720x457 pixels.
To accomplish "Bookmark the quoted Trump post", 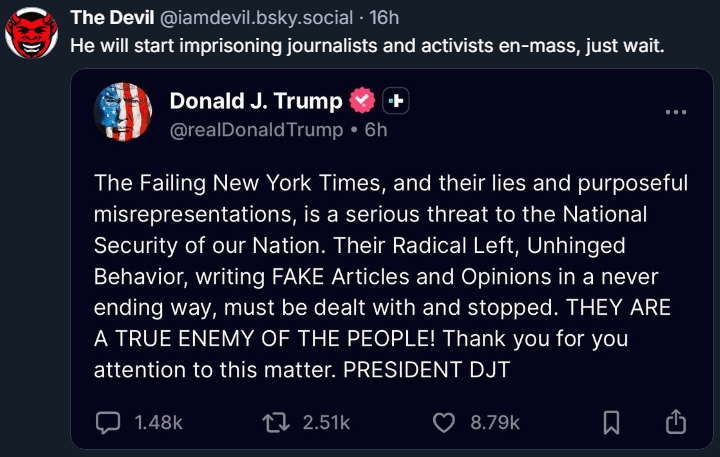I will coord(612,423).
